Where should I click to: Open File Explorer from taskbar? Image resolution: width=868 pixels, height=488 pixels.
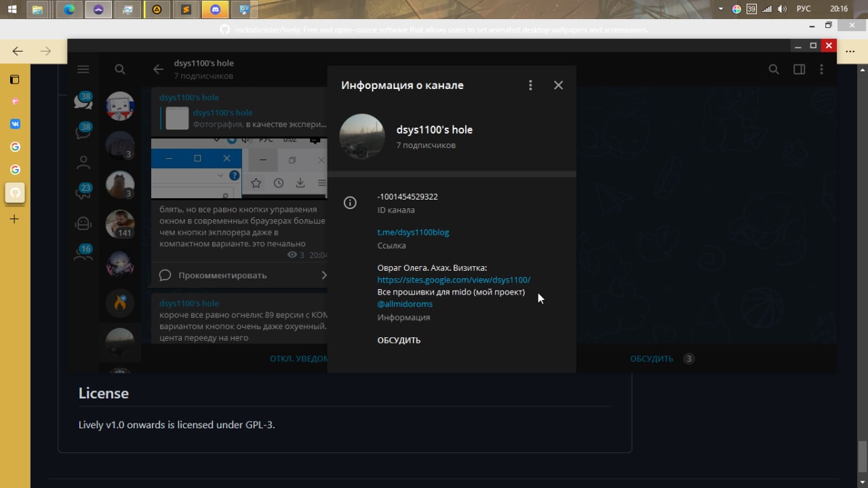point(38,10)
